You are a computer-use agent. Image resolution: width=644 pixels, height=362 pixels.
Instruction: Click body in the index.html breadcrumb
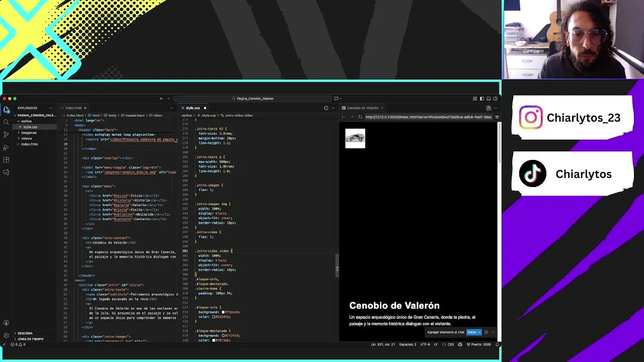pos(112,116)
